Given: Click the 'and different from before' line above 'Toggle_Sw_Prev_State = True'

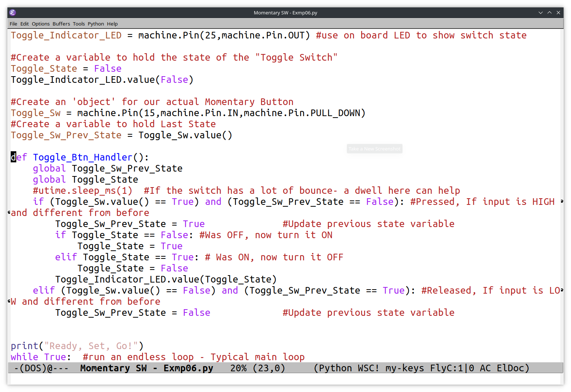Looking at the screenshot, I should [x=80, y=213].
